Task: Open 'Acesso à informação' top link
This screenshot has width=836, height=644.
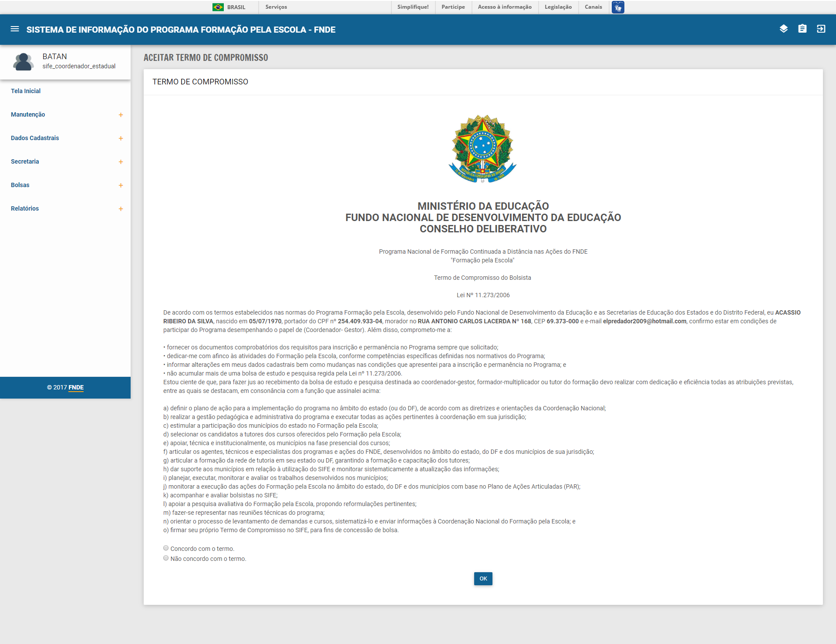Action: (x=504, y=7)
